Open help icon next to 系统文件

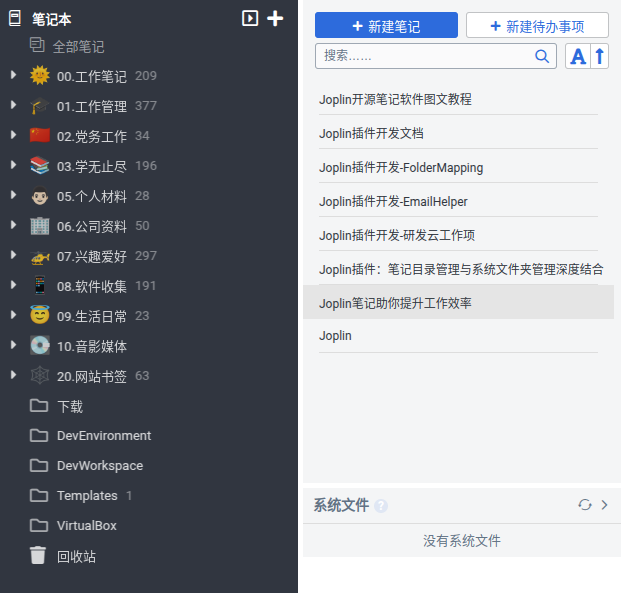click(x=381, y=506)
